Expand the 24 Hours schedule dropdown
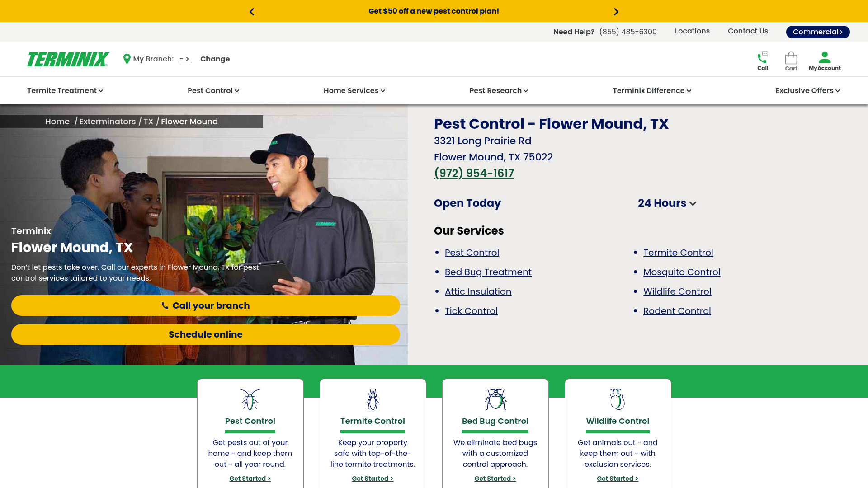 667,203
